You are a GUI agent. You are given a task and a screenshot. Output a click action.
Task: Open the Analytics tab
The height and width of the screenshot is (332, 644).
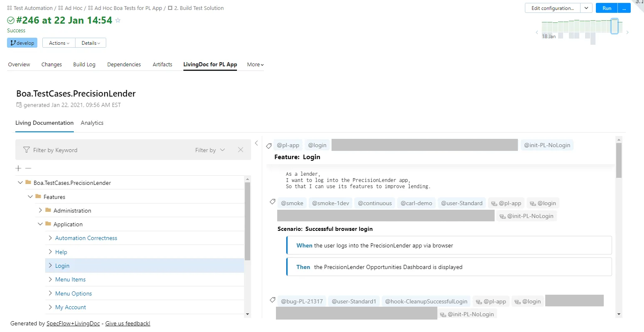click(x=92, y=123)
